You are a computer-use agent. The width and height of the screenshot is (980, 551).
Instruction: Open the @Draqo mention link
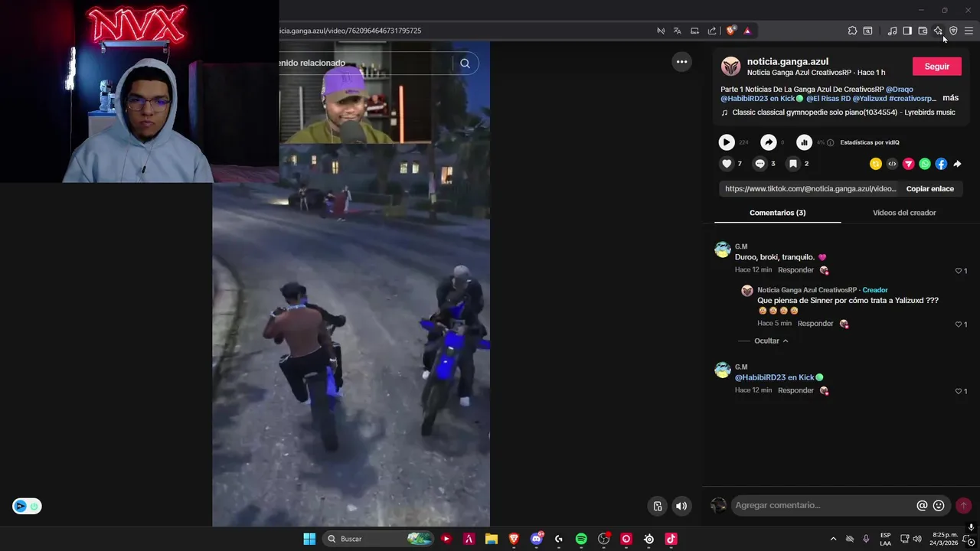[900, 89]
